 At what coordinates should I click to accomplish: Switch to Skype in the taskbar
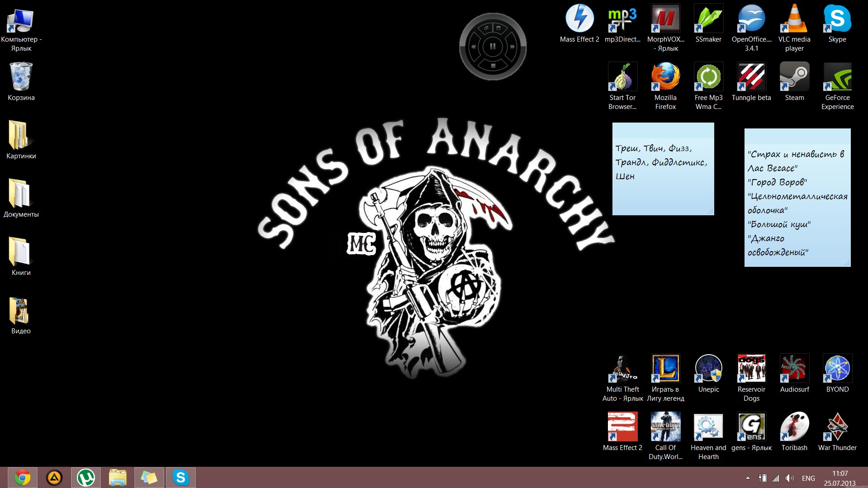181,478
